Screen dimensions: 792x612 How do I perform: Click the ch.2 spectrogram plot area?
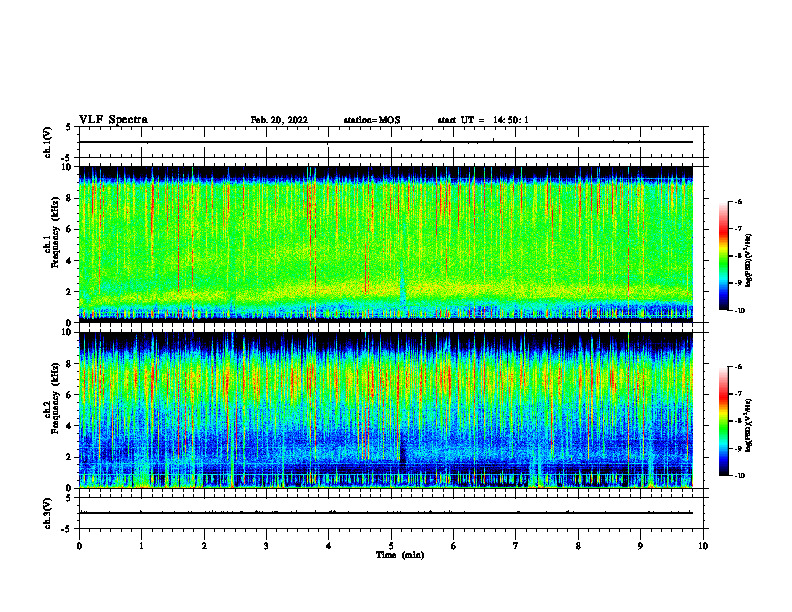point(386,410)
